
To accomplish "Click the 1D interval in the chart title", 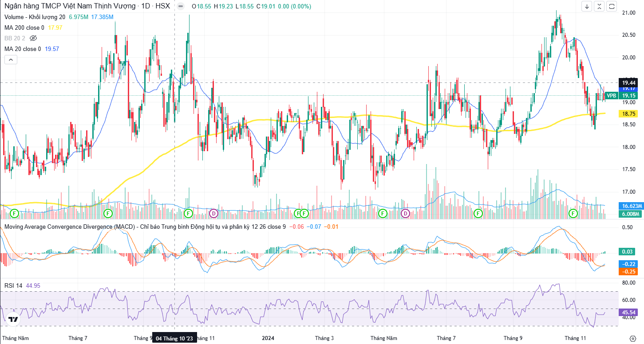I will (145, 6).
